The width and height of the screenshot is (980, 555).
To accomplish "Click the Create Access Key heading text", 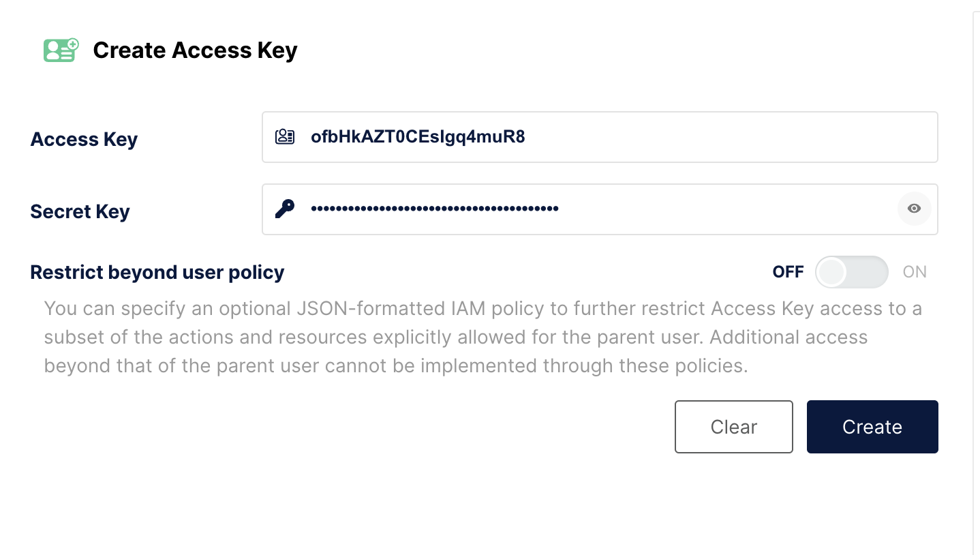I will click(x=195, y=50).
